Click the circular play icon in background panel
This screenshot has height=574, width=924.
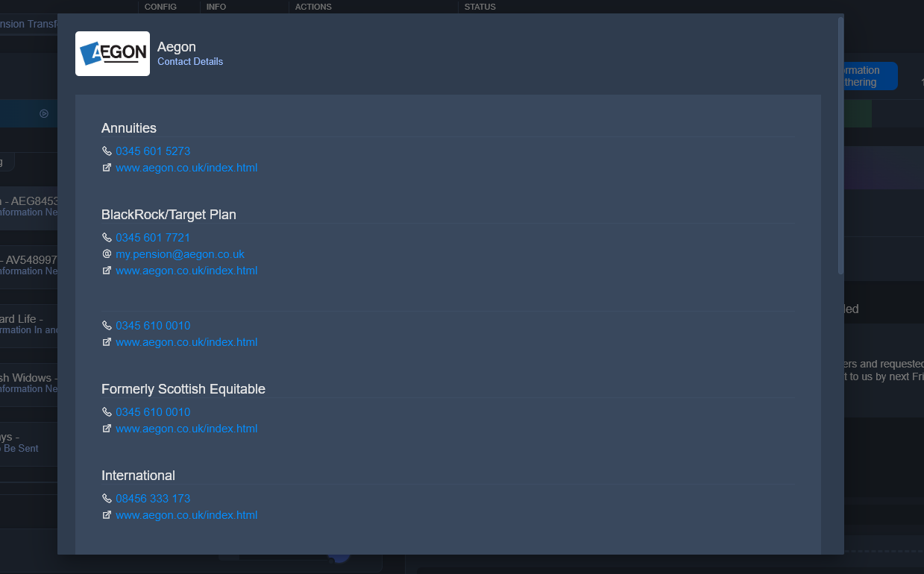tap(44, 113)
